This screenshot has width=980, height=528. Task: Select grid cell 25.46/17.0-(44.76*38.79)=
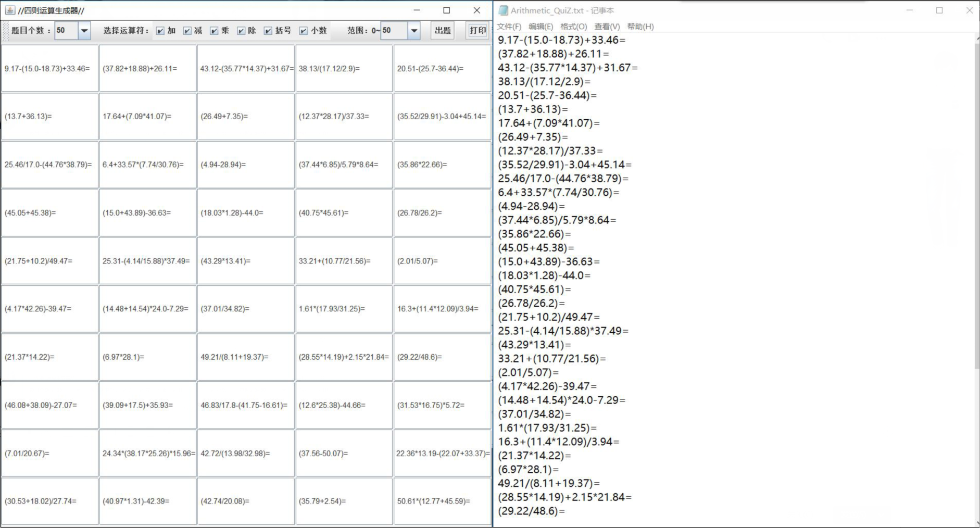coord(49,165)
